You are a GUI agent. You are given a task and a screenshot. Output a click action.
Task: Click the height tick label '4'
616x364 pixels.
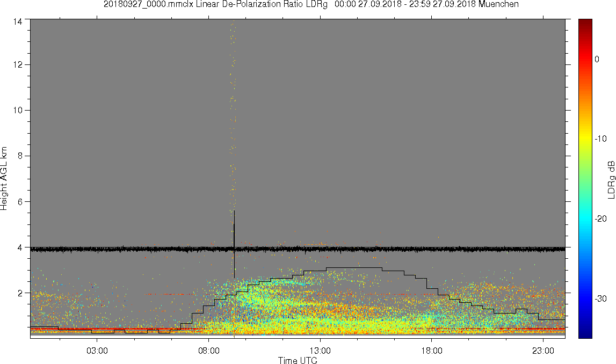pos(20,247)
